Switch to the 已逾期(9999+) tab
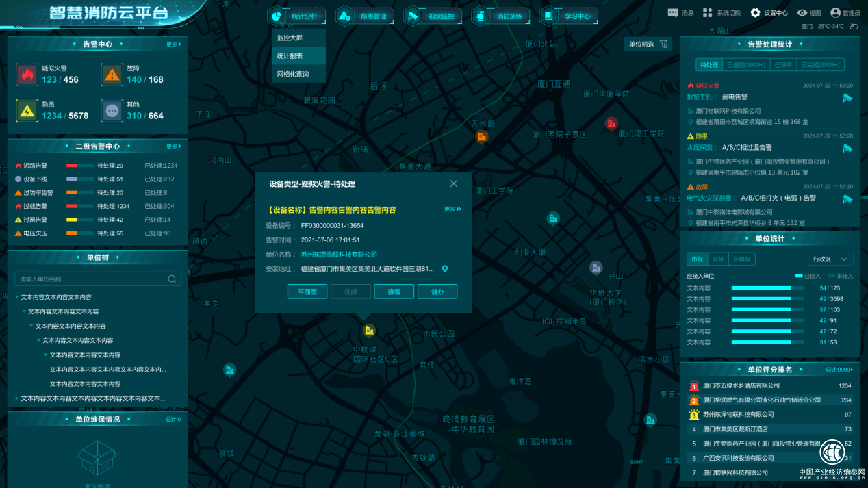Viewport: 868px width, 488px height. click(x=745, y=65)
